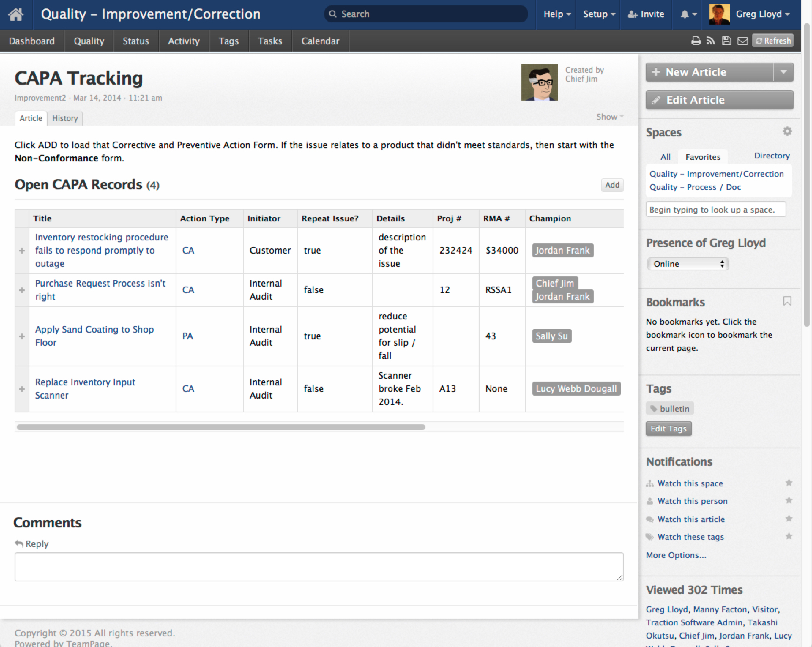
Task: Click the Spaces settings gear icon
Action: click(787, 131)
